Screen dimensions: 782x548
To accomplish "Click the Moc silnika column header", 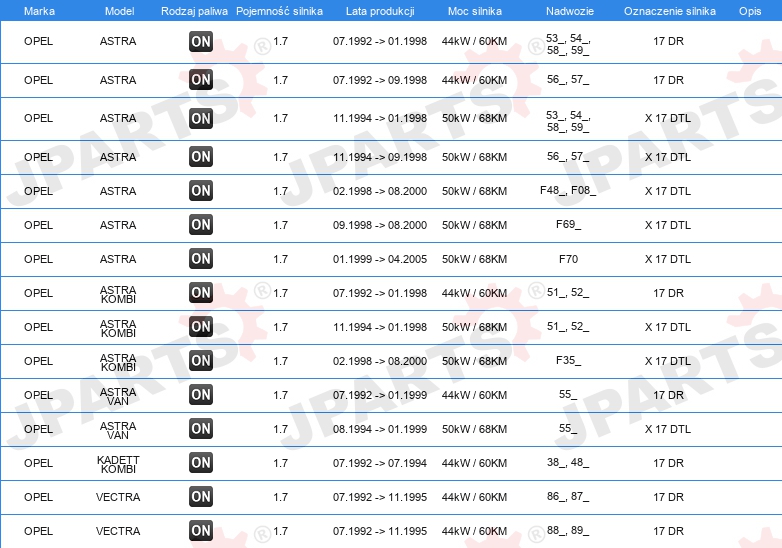I will [475, 11].
